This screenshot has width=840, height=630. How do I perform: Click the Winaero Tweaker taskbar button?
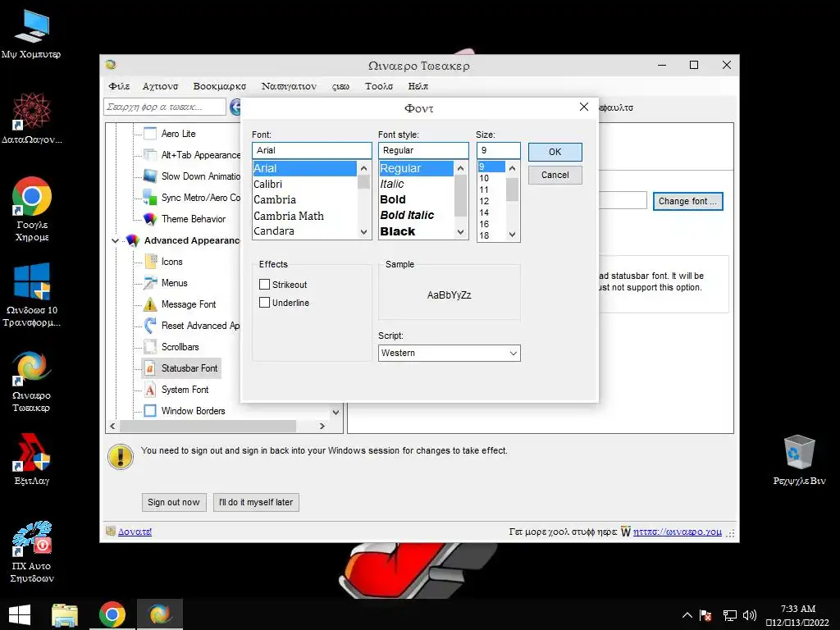tap(160, 614)
